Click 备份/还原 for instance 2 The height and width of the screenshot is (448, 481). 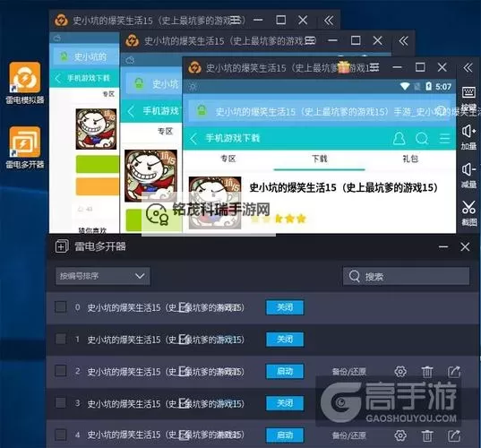[x=349, y=372]
